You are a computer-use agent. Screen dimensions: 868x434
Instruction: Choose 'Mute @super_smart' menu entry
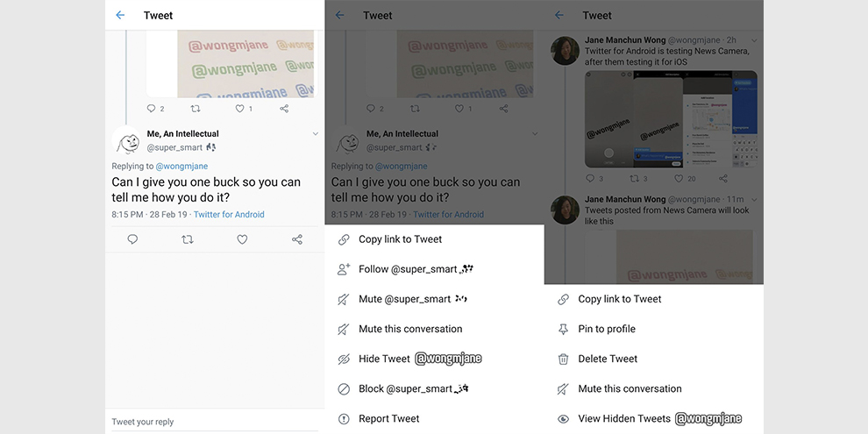click(435, 299)
